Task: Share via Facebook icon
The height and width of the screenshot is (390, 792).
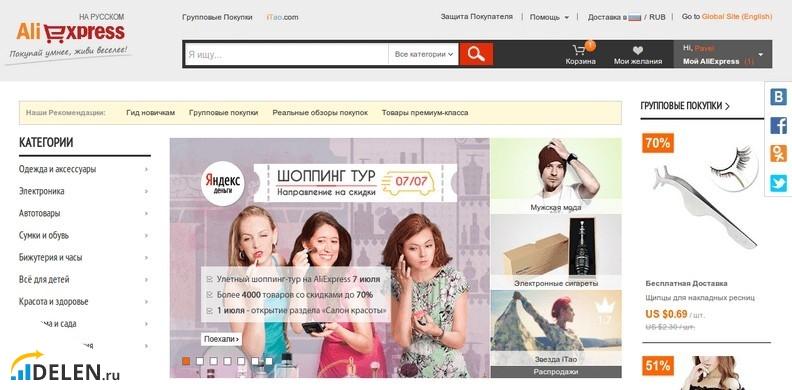Action: (x=778, y=125)
